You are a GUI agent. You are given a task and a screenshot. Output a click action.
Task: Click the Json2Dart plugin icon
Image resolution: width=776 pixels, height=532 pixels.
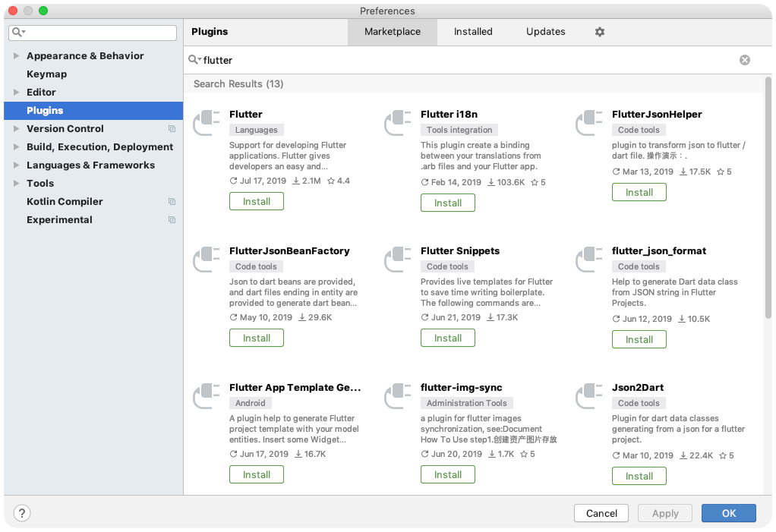tap(589, 395)
